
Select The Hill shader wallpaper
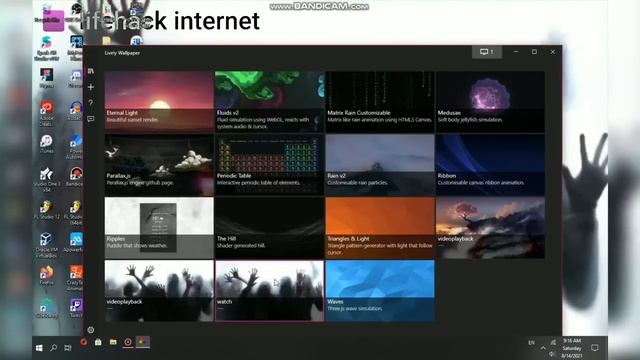click(x=269, y=228)
